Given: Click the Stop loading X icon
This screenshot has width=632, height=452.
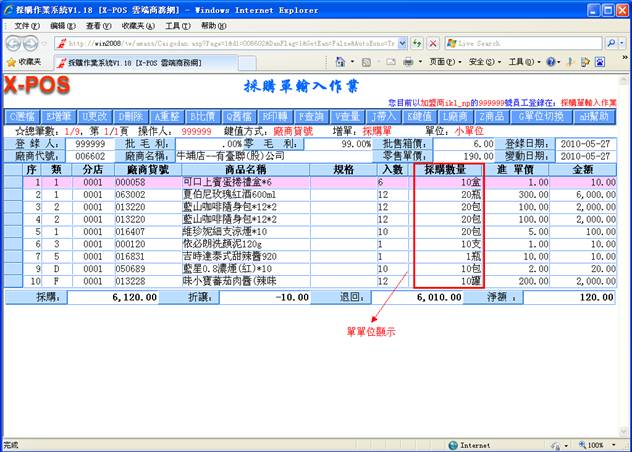Looking at the screenshot, I should click(434, 43).
